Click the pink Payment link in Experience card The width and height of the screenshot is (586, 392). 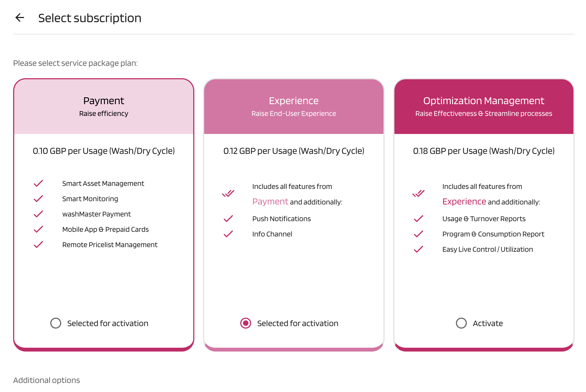pyautogui.click(x=270, y=202)
